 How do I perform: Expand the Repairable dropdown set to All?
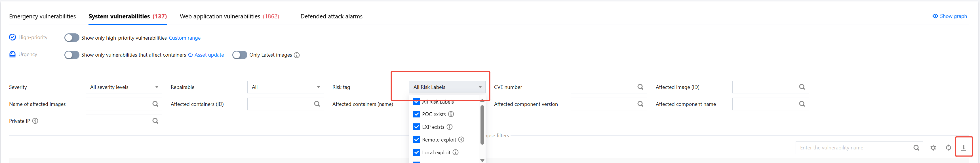pos(285,87)
